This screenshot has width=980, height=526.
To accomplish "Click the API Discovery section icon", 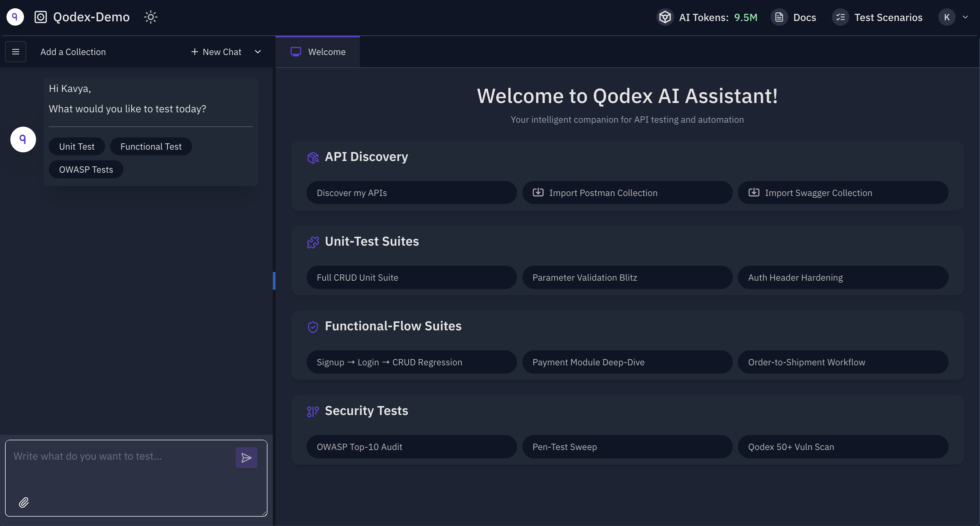I will (313, 157).
